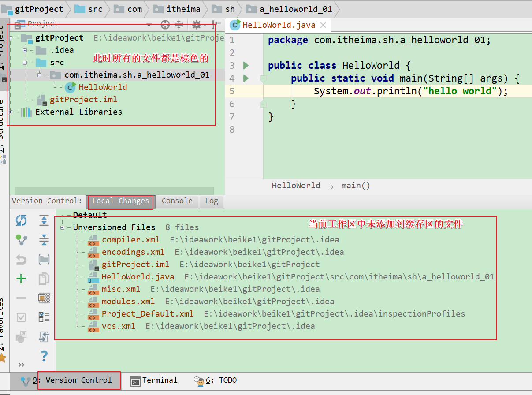This screenshot has height=395, width=532.
Task: Toggle Group by Directory icon
Action: (x=44, y=259)
